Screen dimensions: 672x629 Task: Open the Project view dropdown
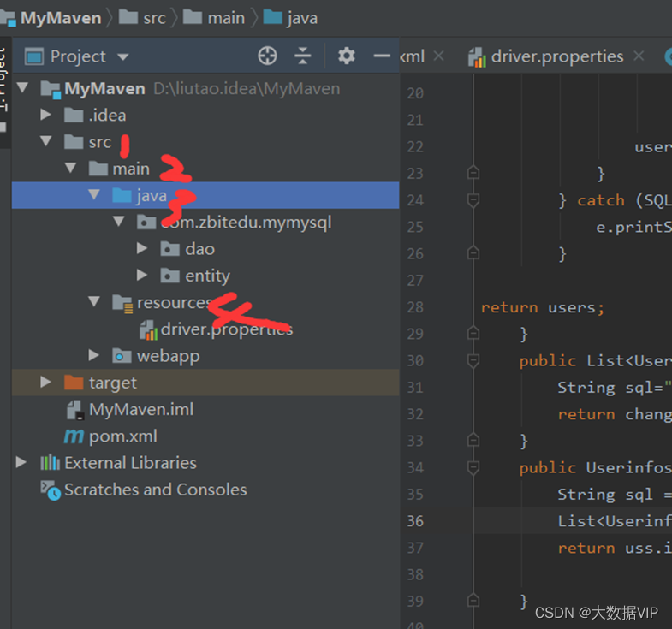(123, 57)
